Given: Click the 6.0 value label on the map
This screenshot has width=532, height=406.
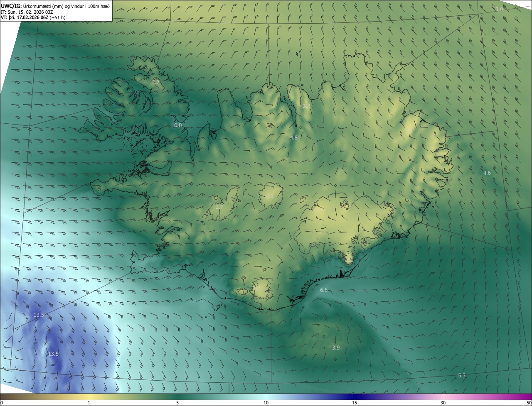Looking at the screenshot, I should [x=178, y=125].
